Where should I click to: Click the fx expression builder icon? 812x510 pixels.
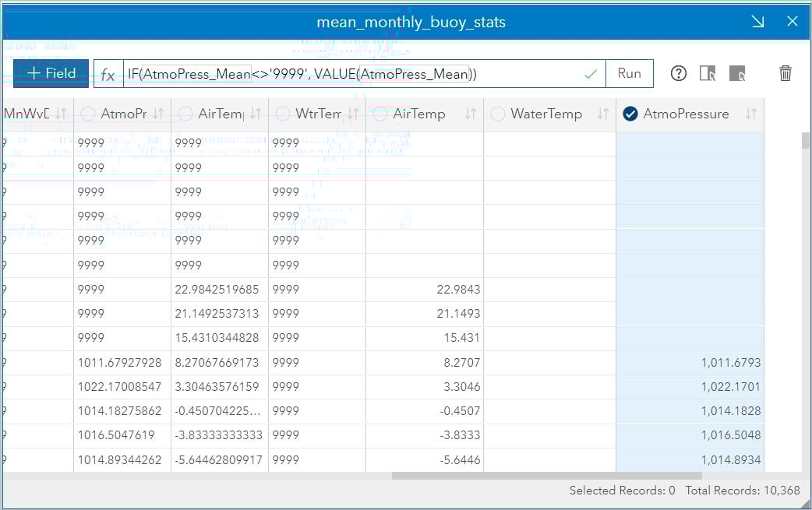point(108,72)
